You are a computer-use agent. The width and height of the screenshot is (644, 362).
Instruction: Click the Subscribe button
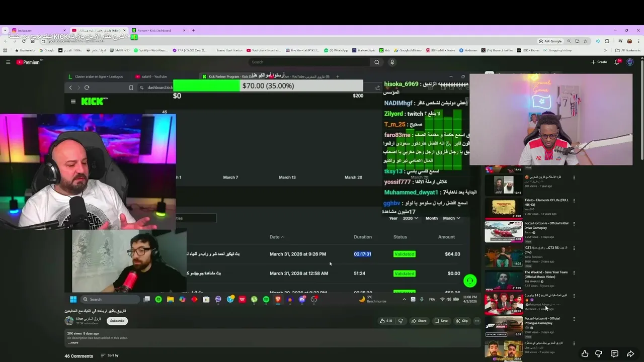pyautogui.click(x=117, y=321)
